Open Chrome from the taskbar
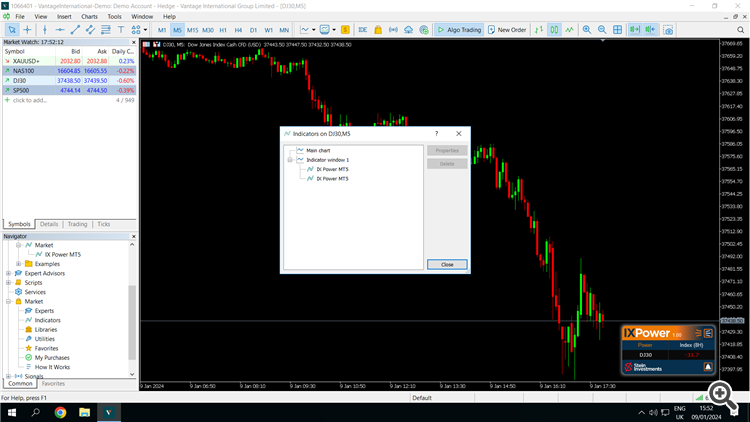 tap(60, 412)
